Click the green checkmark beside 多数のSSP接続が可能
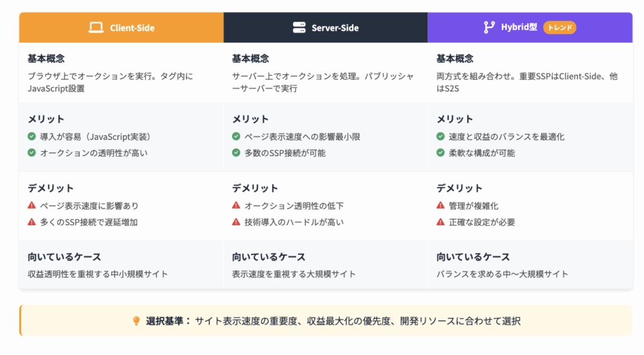The height and width of the screenshot is (355, 644). pyautogui.click(x=236, y=152)
